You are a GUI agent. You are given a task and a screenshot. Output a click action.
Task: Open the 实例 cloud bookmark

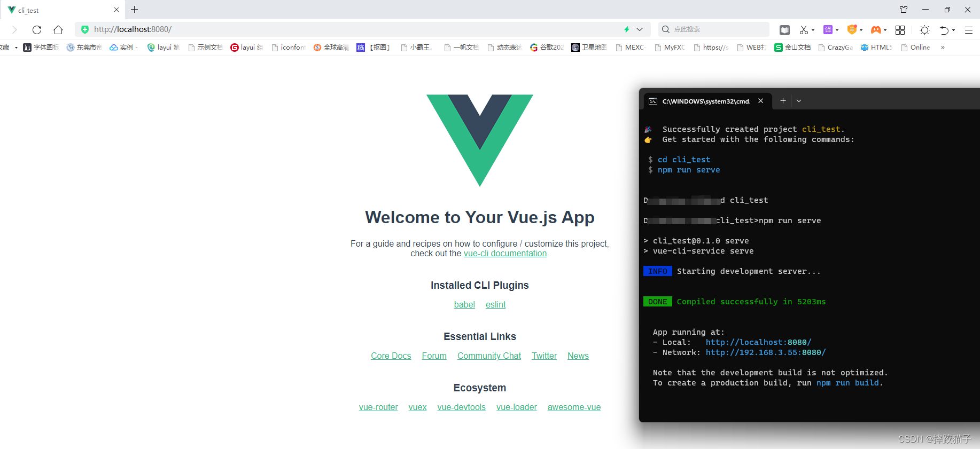(x=124, y=48)
